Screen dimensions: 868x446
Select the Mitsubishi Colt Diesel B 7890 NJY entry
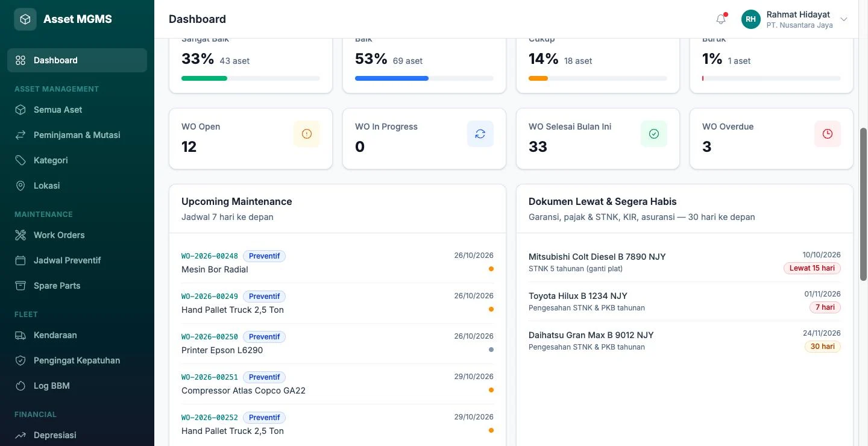685,262
